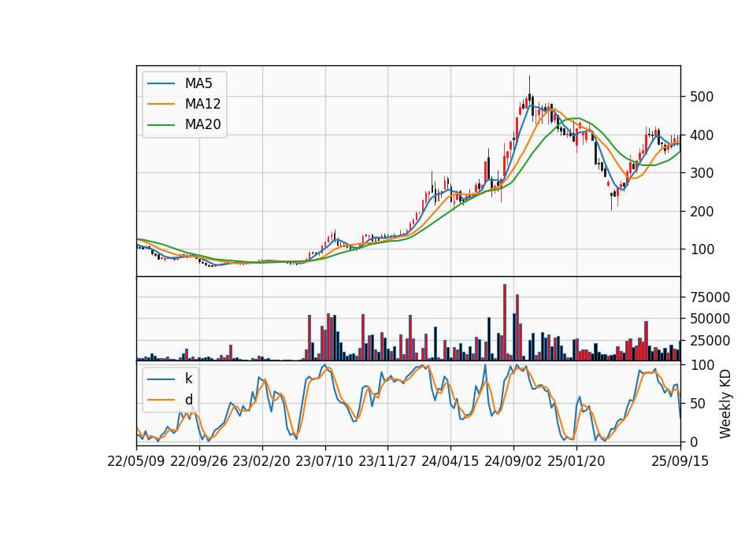Screen dimensions: 756x543
Task: Click the 100 price axis label
Action: tap(702, 249)
